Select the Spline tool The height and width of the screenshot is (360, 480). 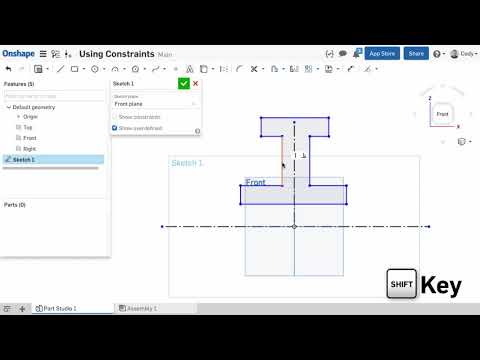click(x=156, y=69)
